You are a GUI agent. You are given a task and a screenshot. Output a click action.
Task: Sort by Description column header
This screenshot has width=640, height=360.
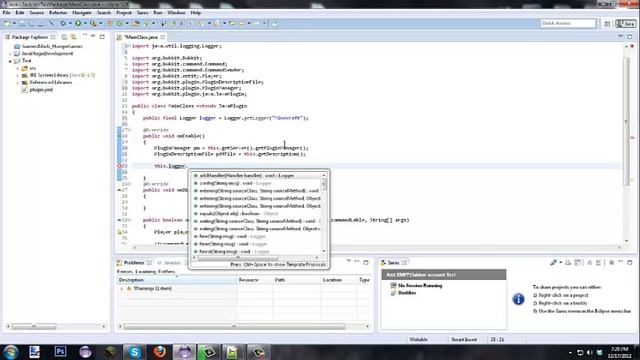177,280
